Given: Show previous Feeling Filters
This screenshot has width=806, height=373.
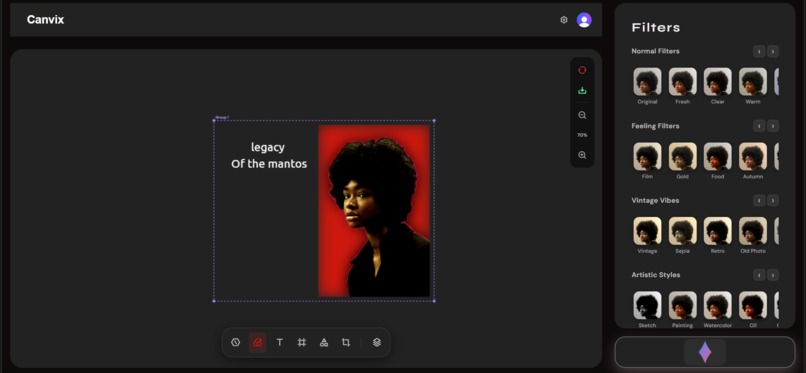Looking at the screenshot, I should pyautogui.click(x=759, y=126).
